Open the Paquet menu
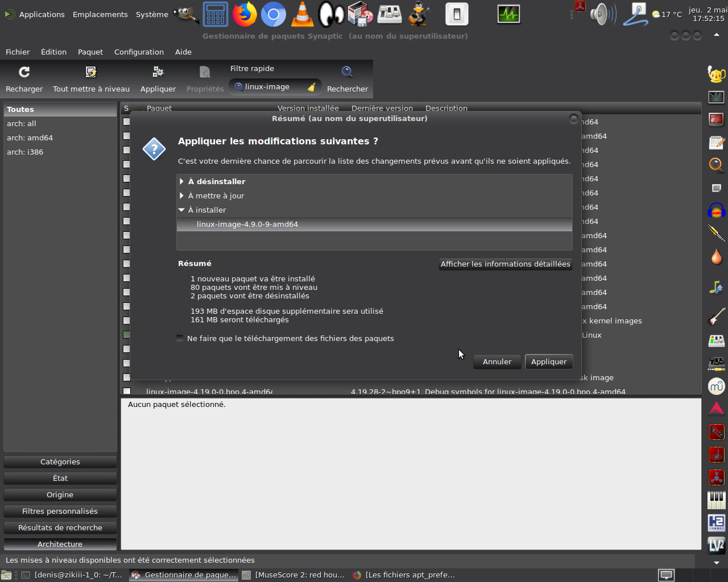 (x=90, y=52)
